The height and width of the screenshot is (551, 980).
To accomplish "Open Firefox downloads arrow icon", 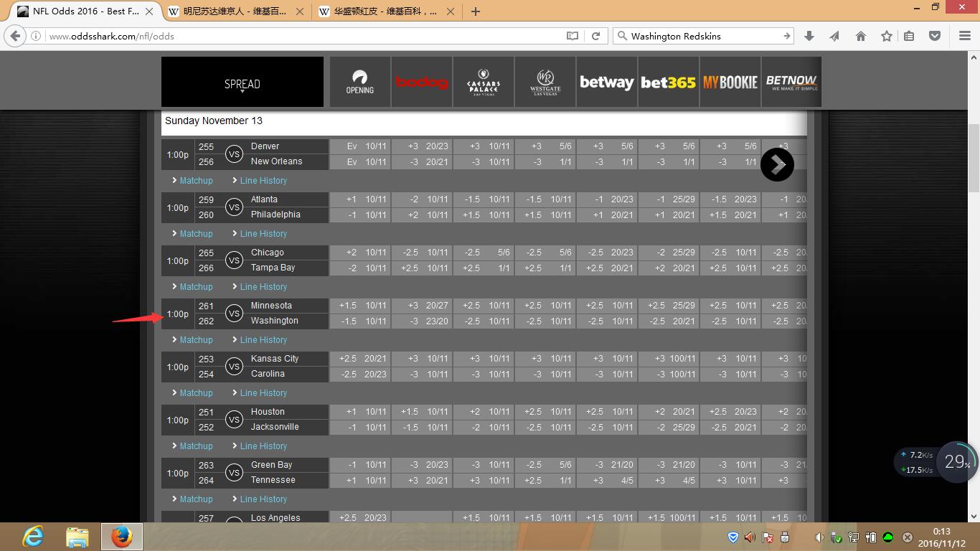I will point(809,36).
